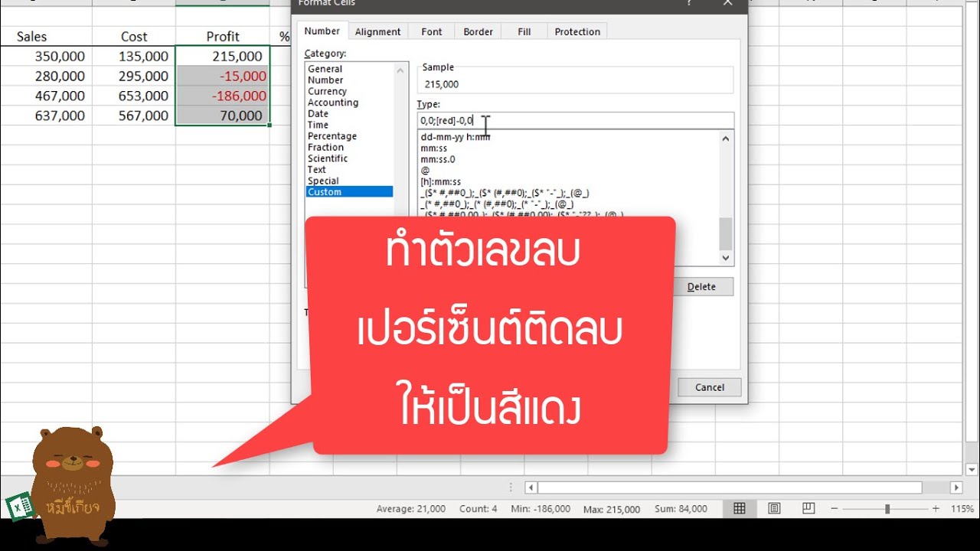Switch to Page Layout view icon
This screenshot has height=551, width=980.
point(774,508)
